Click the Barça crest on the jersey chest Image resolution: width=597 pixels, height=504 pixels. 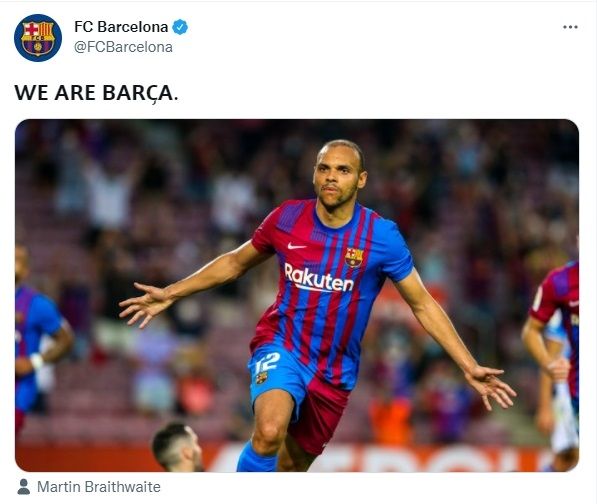(354, 257)
